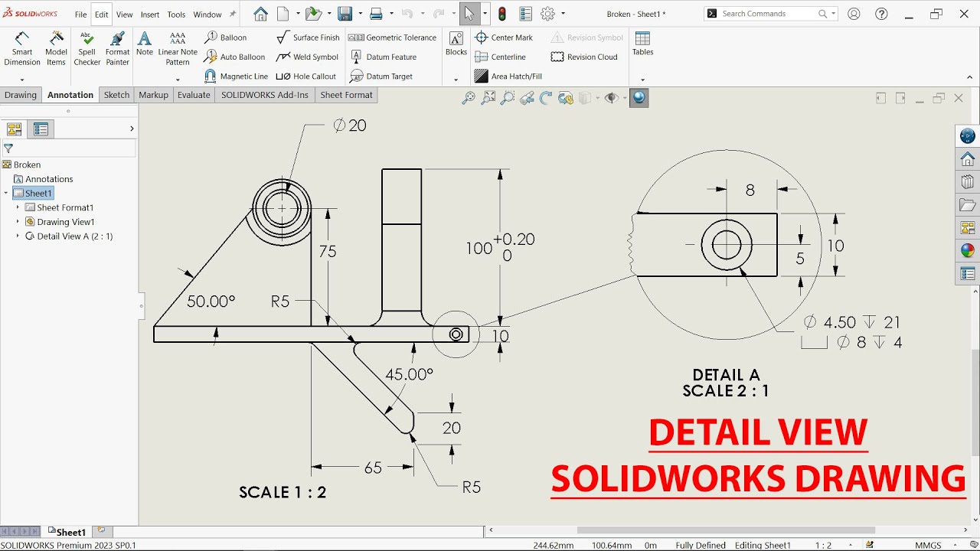Open the Blocks tool

click(x=456, y=44)
